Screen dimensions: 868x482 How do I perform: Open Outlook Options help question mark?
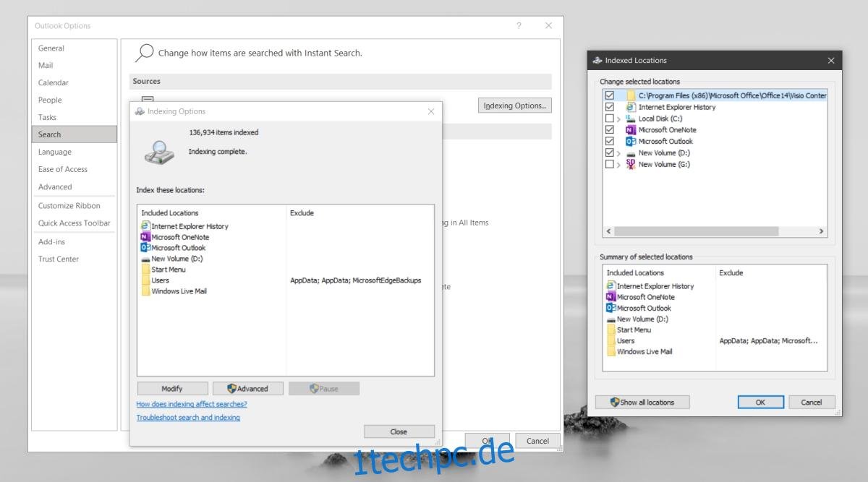(x=519, y=26)
